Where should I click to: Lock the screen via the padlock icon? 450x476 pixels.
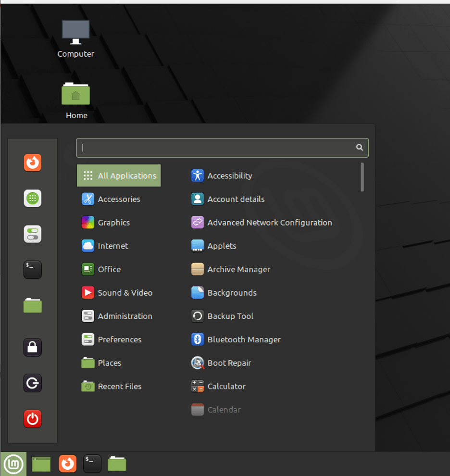(x=32, y=347)
